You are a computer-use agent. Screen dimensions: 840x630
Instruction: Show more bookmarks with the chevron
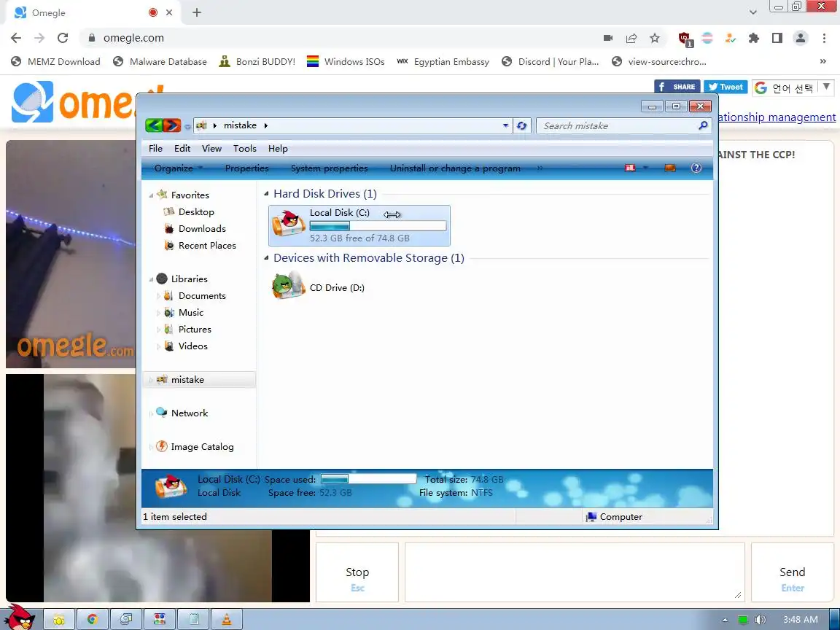pos(822,61)
